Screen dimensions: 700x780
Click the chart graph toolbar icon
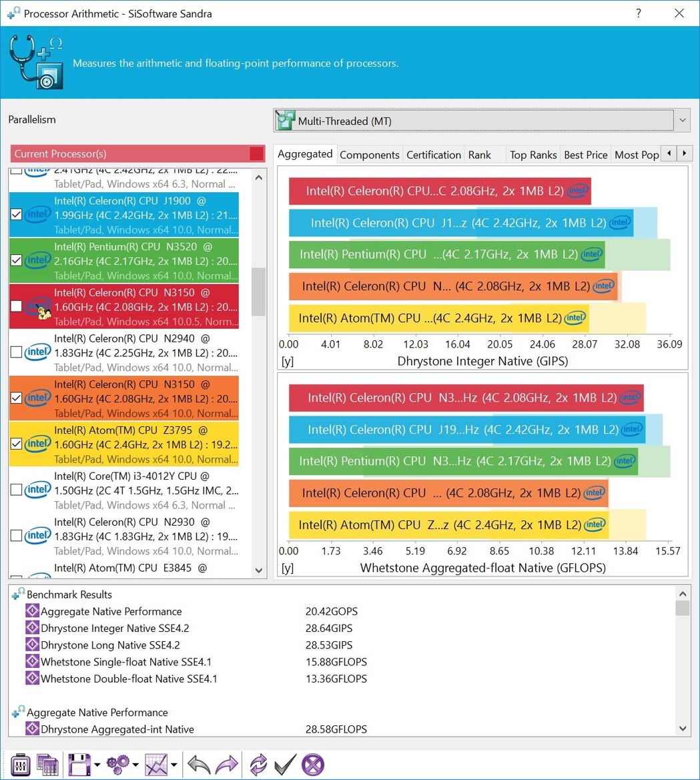156,764
